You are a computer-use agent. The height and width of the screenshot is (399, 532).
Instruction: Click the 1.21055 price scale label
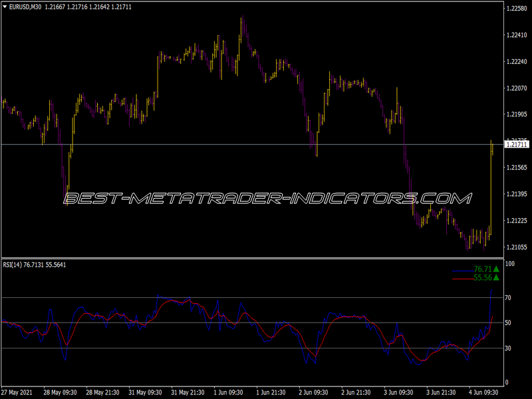(x=517, y=247)
